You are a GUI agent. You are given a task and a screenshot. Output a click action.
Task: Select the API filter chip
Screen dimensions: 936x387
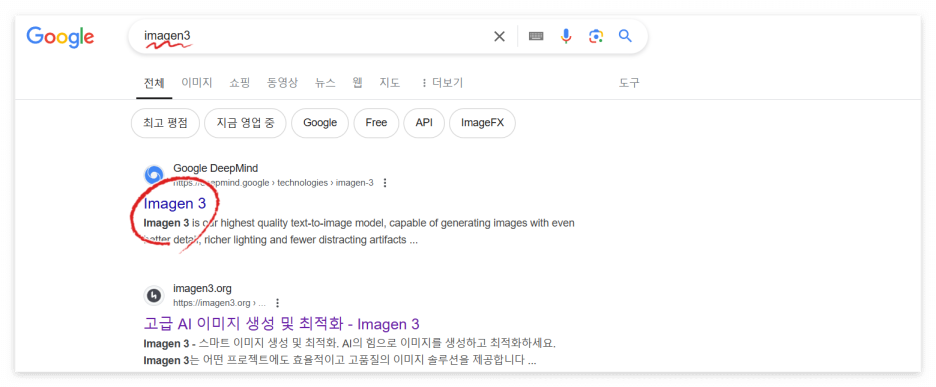(424, 123)
